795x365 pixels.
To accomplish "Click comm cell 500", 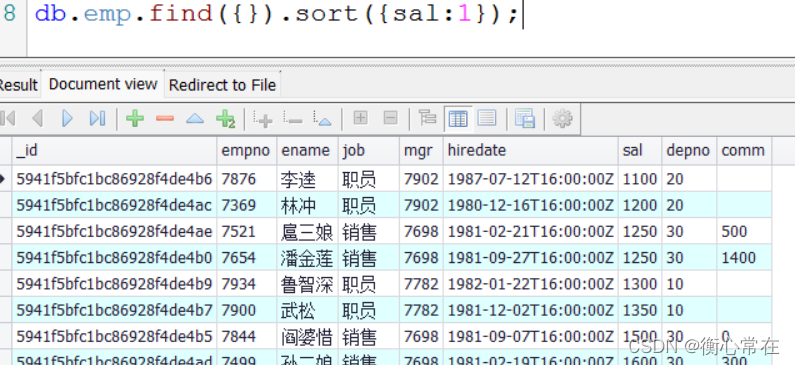I will pos(744,232).
